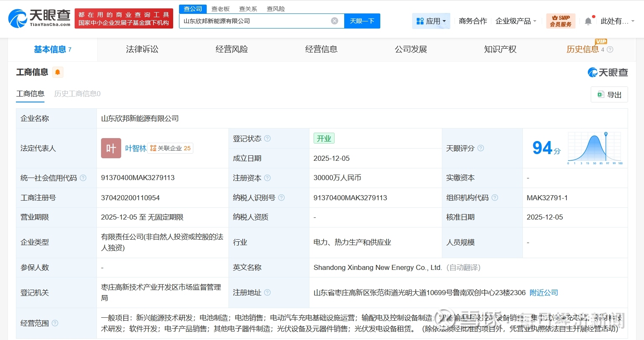Screen dimensions: 644x340
Task: Open the notification bell in header
Action: 588,21
